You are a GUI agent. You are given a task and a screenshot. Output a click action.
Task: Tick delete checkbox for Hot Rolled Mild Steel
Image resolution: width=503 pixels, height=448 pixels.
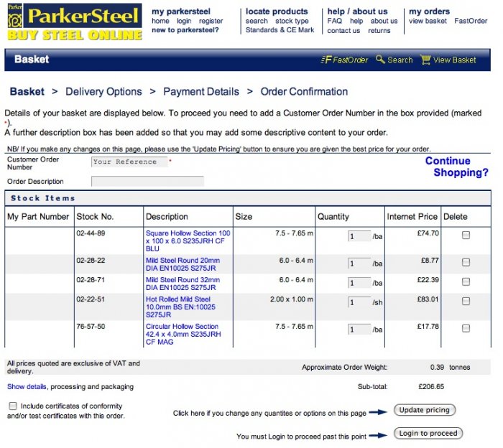point(466,302)
